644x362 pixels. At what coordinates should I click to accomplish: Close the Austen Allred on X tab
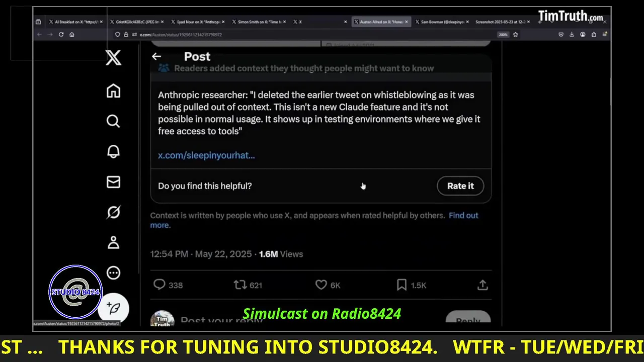click(x=407, y=22)
